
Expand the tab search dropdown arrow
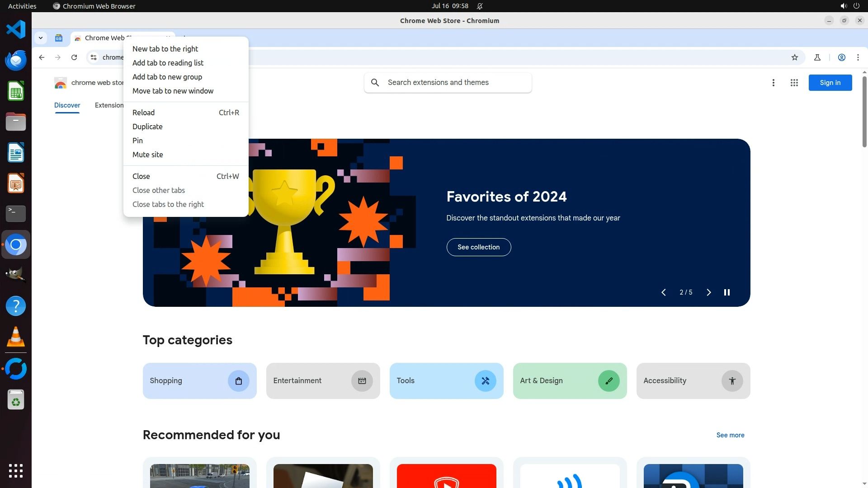(41, 38)
